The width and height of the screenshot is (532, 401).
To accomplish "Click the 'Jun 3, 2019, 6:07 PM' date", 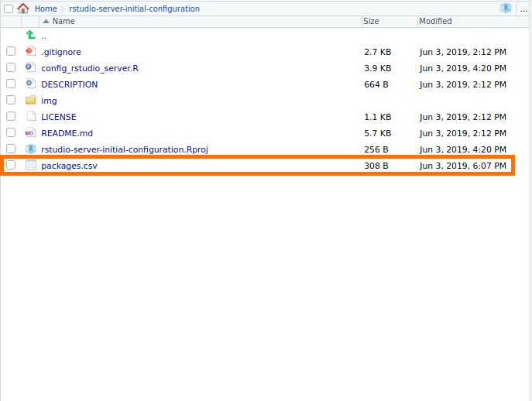I will [463, 166].
